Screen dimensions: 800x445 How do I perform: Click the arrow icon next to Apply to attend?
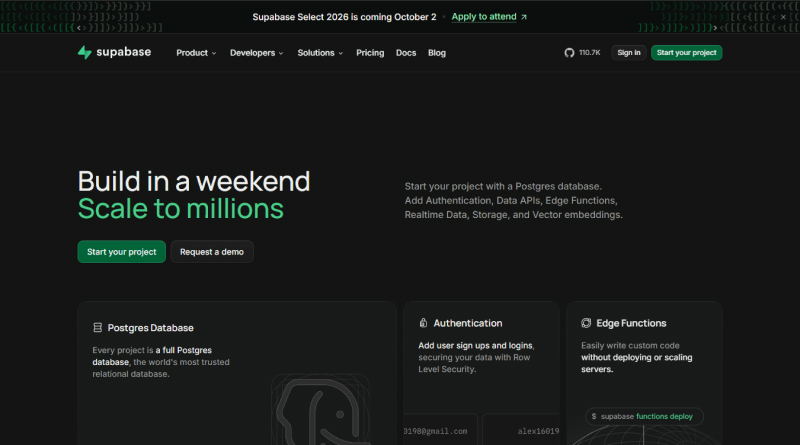tap(523, 17)
